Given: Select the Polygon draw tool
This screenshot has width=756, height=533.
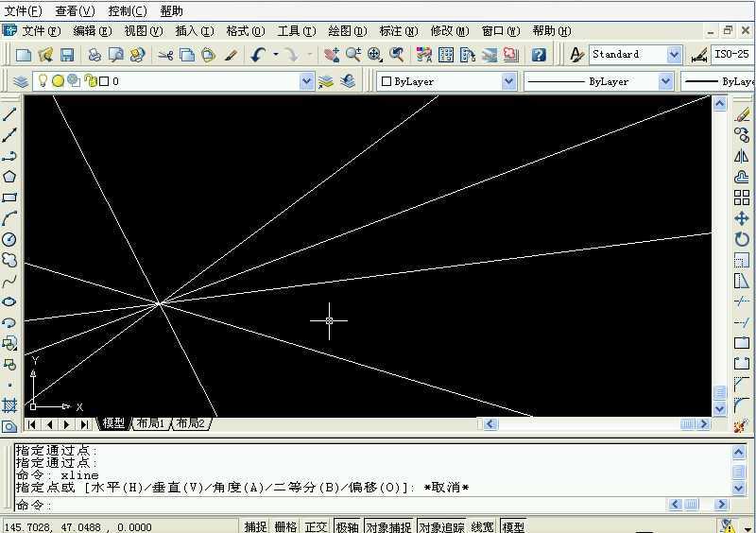Looking at the screenshot, I should point(9,177).
